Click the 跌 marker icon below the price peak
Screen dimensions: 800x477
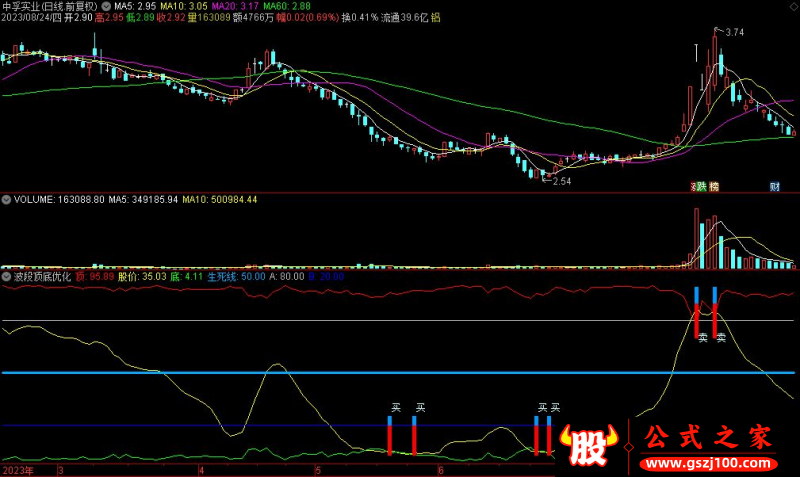tap(702, 187)
